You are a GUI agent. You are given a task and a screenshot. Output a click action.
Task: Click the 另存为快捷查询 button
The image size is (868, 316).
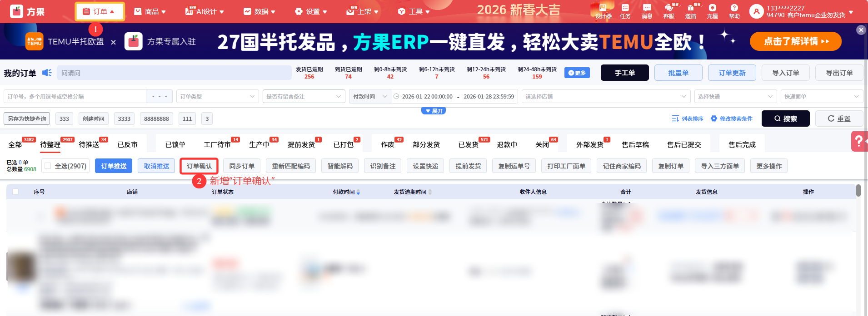point(27,118)
